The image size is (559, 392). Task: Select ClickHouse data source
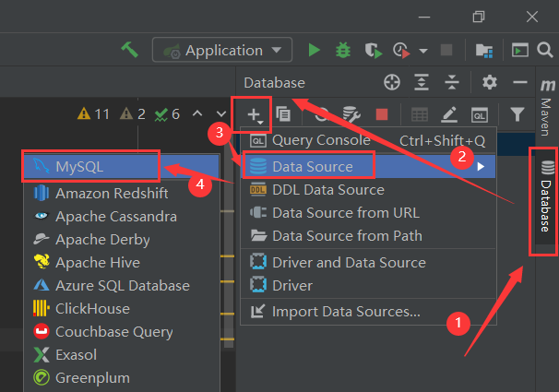(121, 309)
